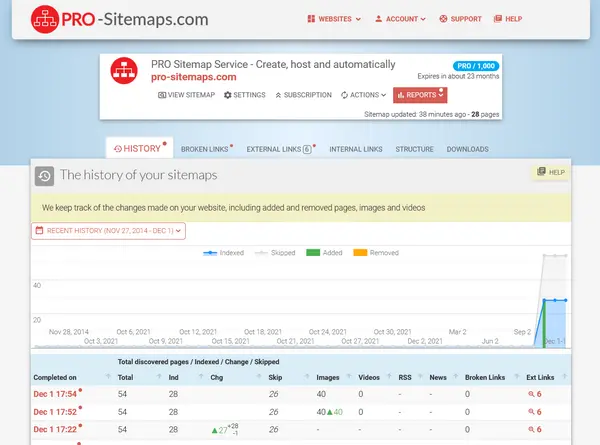Click the magnifier icon in Dec 1 17:54 row
The width and height of the screenshot is (600, 445).
tap(531, 394)
